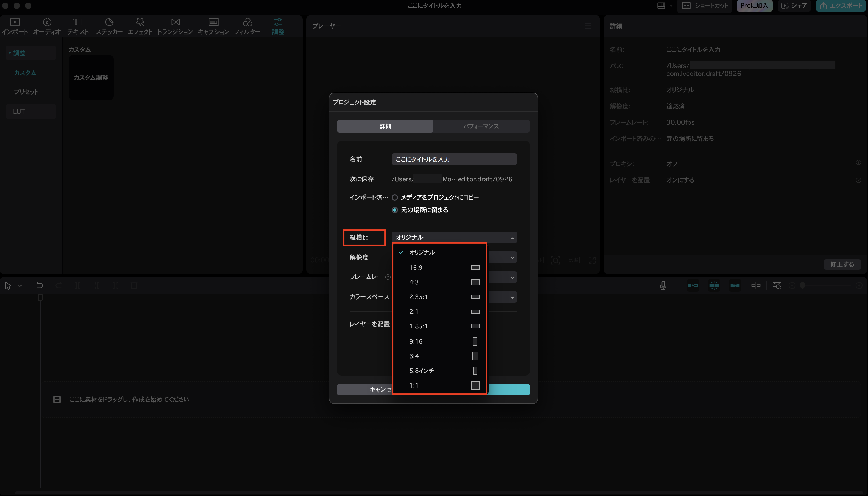Screen dimensions: 868x496
Task: Start voice recording with the microphone icon
Action: (x=663, y=285)
